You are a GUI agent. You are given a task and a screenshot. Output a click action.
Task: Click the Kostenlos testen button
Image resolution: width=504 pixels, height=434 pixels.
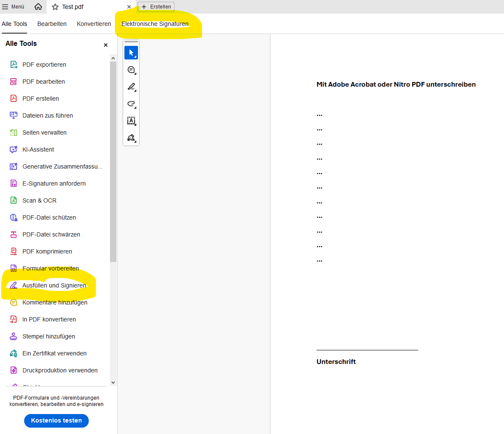(x=56, y=421)
